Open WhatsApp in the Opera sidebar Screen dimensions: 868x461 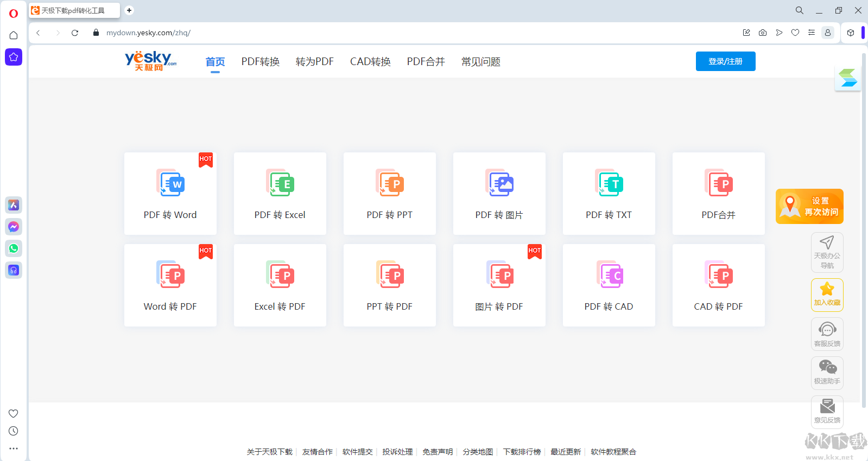[x=14, y=248]
